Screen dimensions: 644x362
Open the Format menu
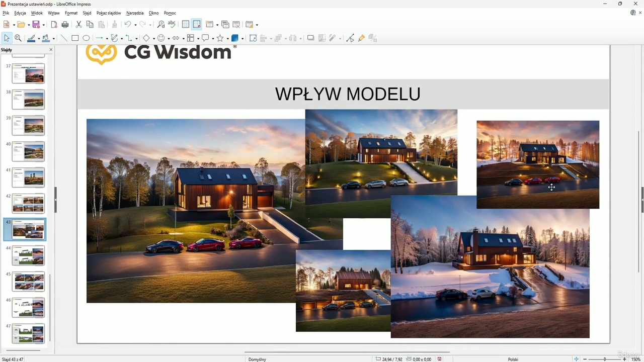[71, 13]
